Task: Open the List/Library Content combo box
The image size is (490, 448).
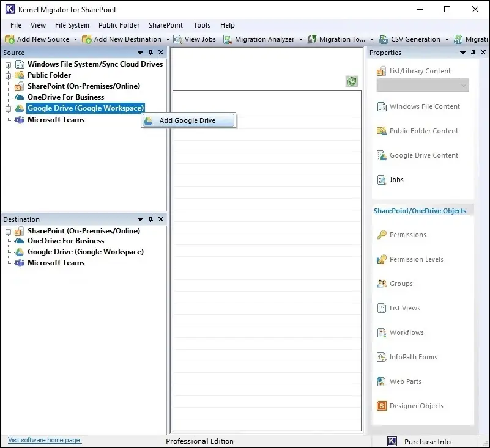Action: [x=423, y=85]
